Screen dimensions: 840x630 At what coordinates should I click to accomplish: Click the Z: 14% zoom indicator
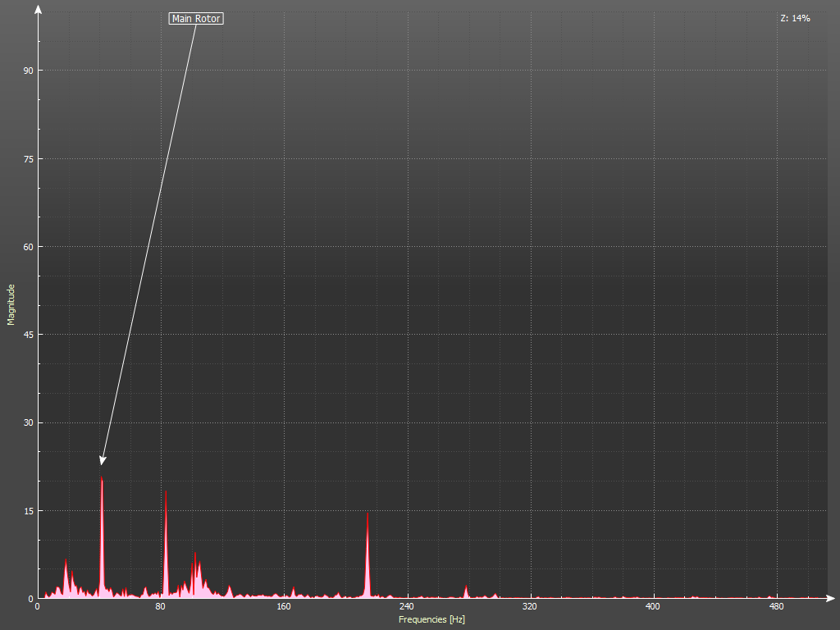tap(795, 18)
